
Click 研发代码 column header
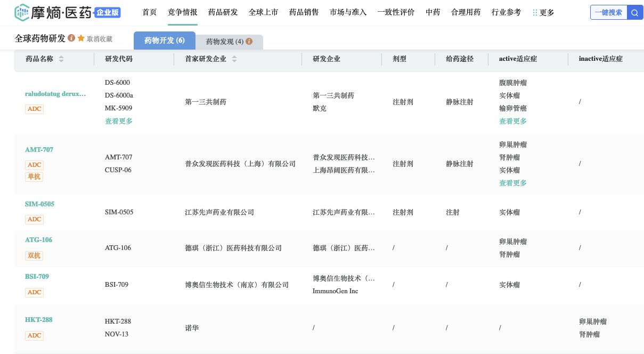[119, 59]
